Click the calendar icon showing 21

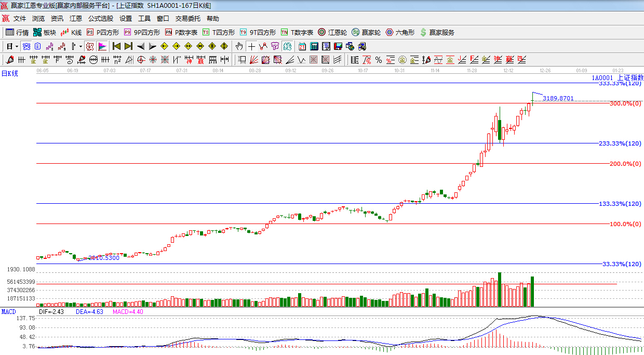pyautogui.click(x=302, y=46)
